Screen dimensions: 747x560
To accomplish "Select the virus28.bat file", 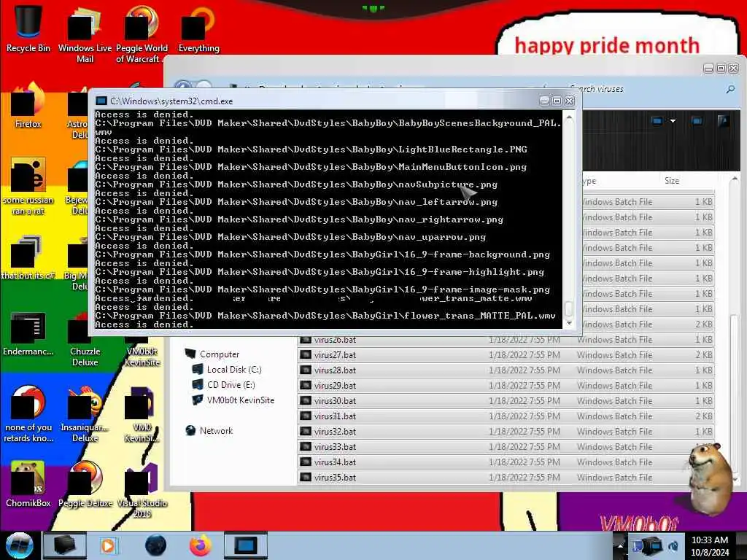I will (506, 370).
